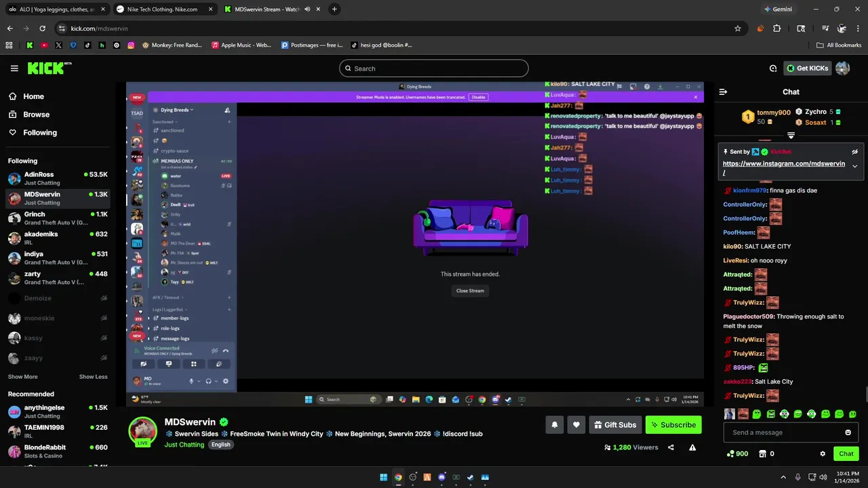Open the notification bell for MDSwervin
Image resolution: width=868 pixels, height=488 pixels.
(x=554, y=425)
